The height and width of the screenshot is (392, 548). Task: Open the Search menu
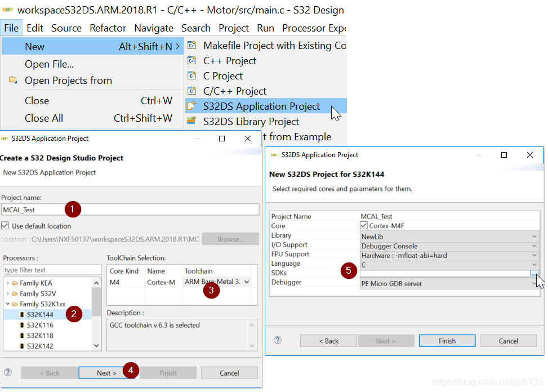click(196, 28)
